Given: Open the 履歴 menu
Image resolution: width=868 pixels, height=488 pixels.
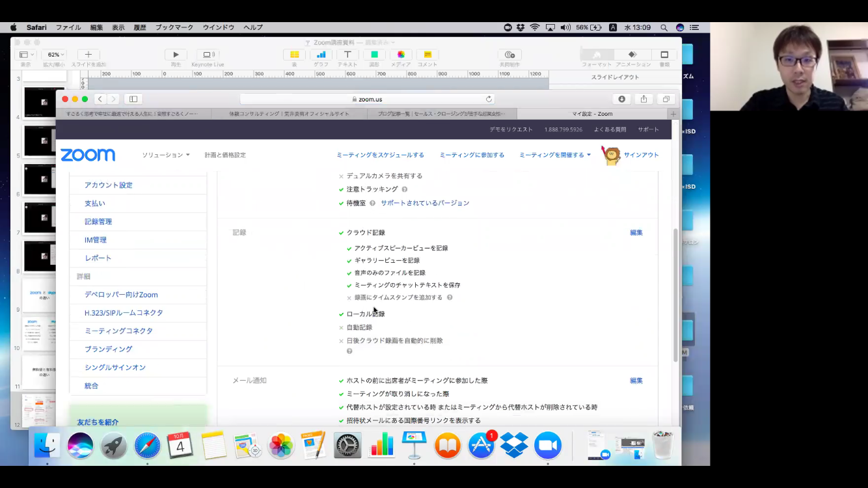Looking at the screenshot, I should [x=140, y=27].
